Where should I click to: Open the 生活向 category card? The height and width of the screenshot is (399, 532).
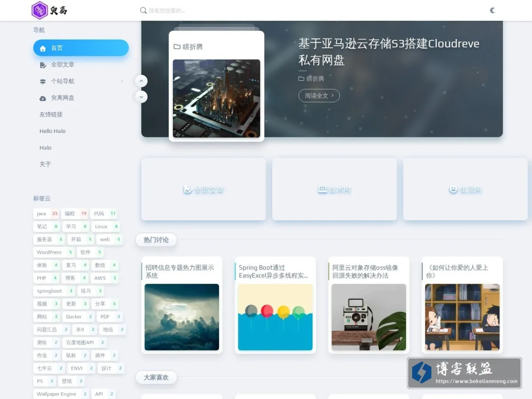[465, 189]
